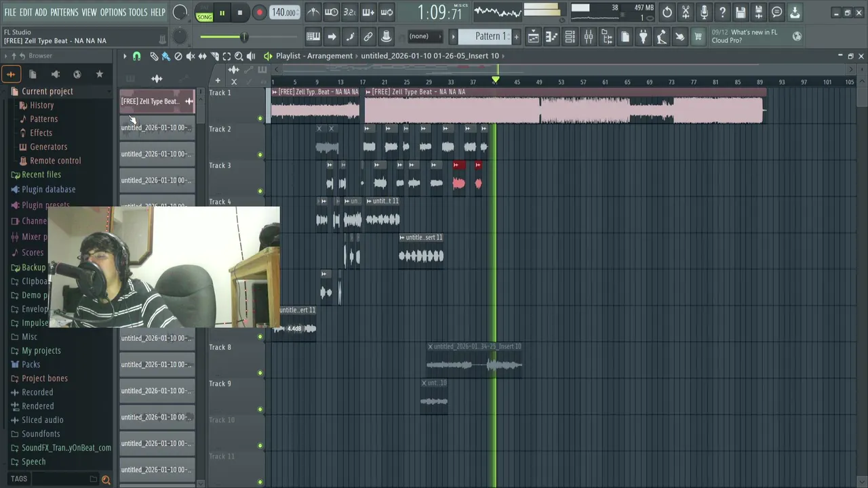Image resolution: width=868 pixels, height=488 pixels.
Task: Open the TOOLS menu
Action: click(x=138, y=12)
